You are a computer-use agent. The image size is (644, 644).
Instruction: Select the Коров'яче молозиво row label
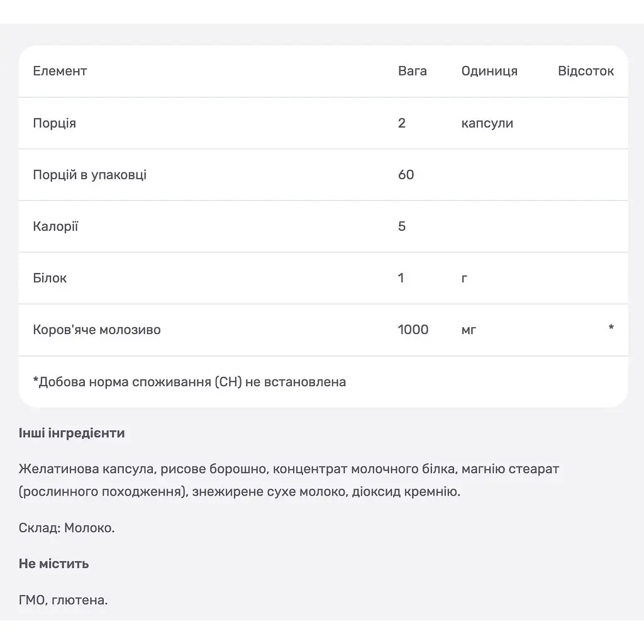point(96,330)
